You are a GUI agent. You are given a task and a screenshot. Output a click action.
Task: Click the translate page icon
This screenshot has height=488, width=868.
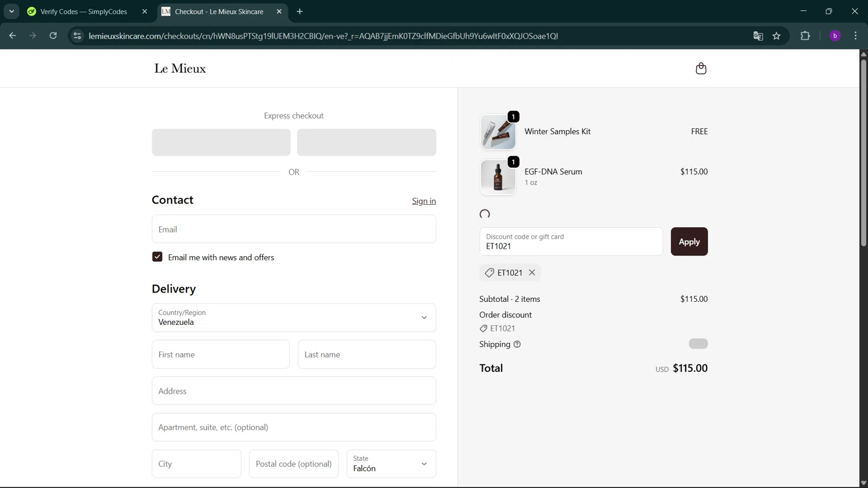coord(758,36)
